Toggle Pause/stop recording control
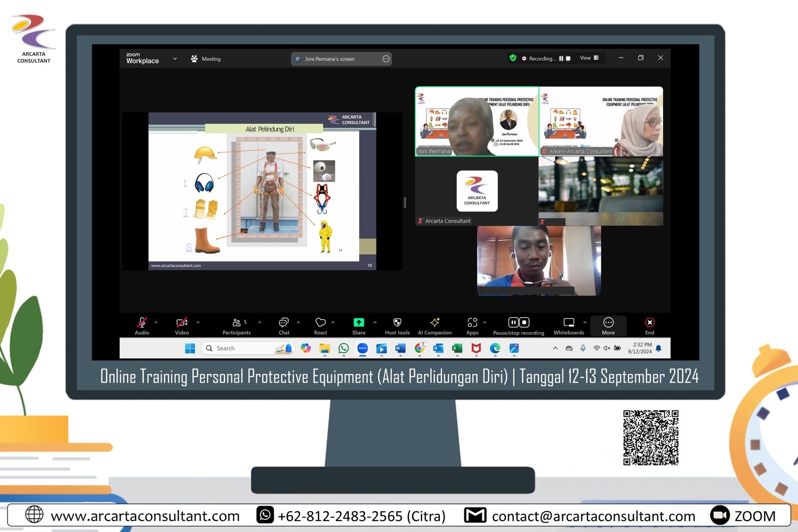 [x=518, y=323]
